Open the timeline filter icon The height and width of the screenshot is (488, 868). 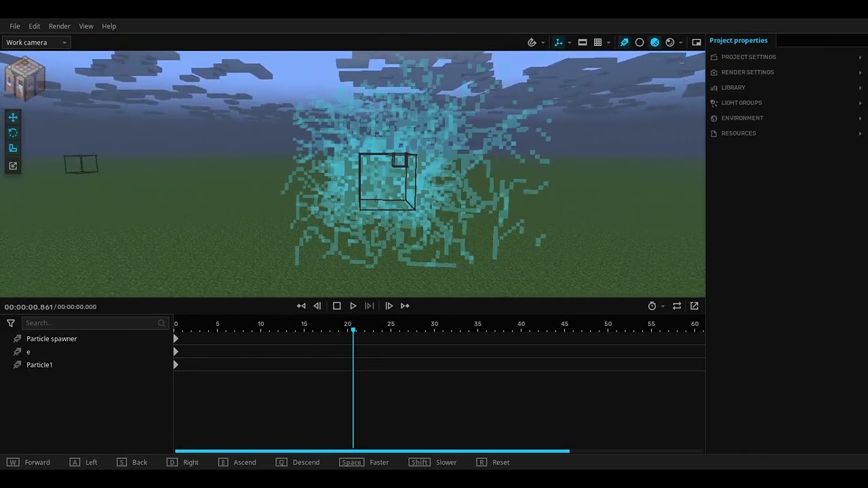pyautogui.click(x=11, y=323)
